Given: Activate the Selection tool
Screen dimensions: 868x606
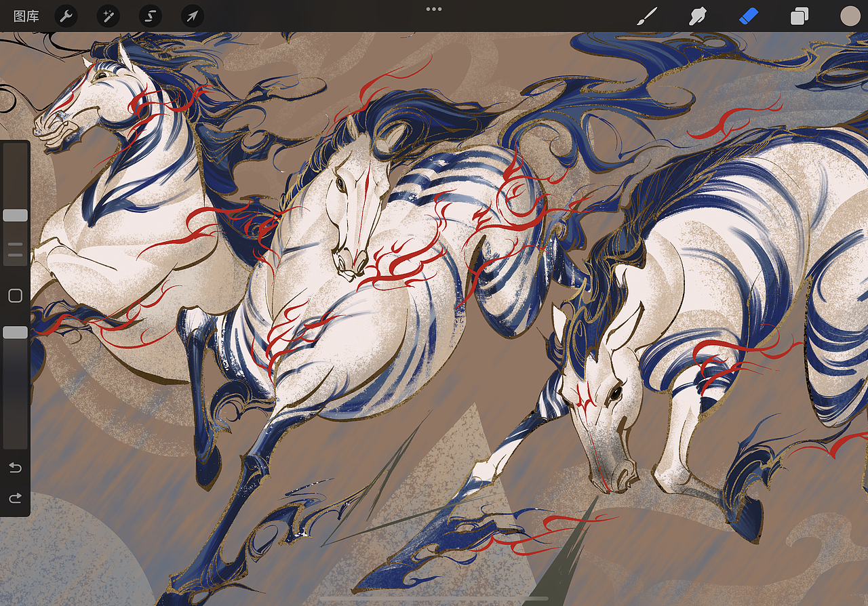Looking at the screenshot, I should click(150, 16).
